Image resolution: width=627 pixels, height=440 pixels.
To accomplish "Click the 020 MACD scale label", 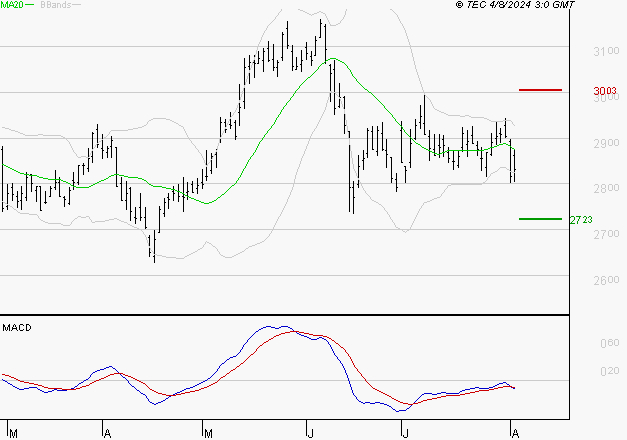I will point(610,371).
